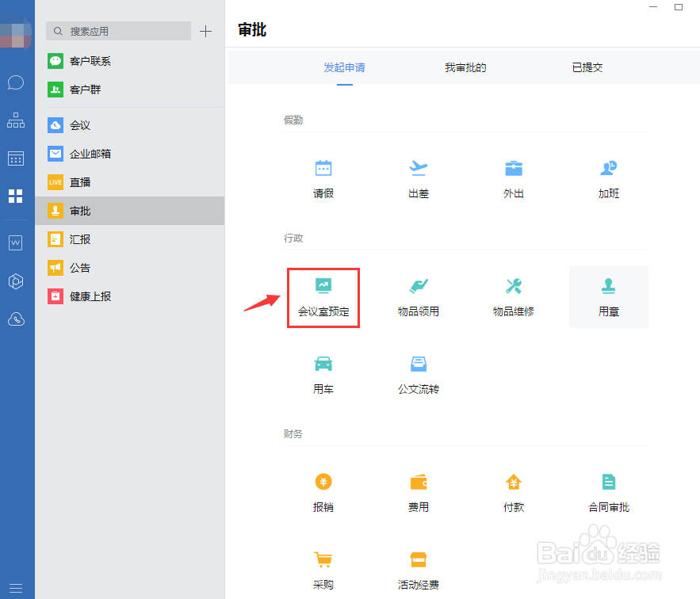700x599 pixels.
Task: Select the 用章 seal usage icon
Action: (608, 296)
